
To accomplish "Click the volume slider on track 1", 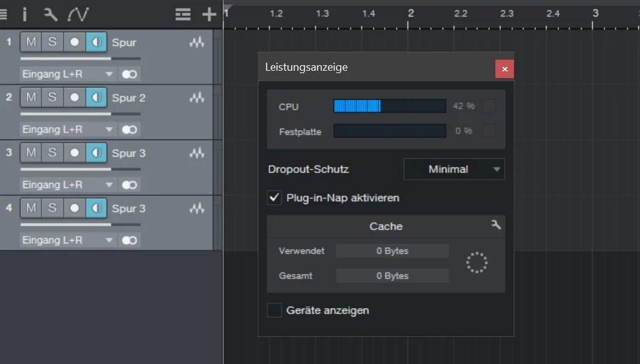I will [81, 58].
